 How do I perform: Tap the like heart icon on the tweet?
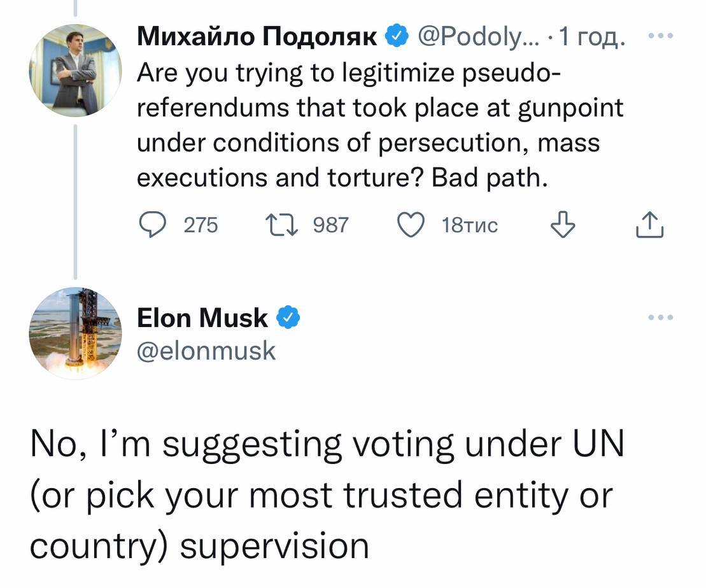click(x=413, y=223)
